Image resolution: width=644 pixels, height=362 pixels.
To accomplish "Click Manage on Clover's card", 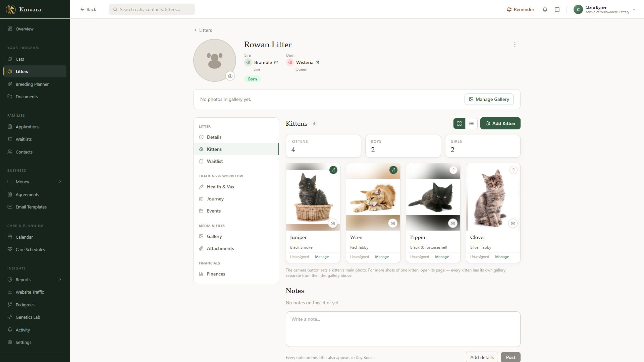I will click(502, 257).
